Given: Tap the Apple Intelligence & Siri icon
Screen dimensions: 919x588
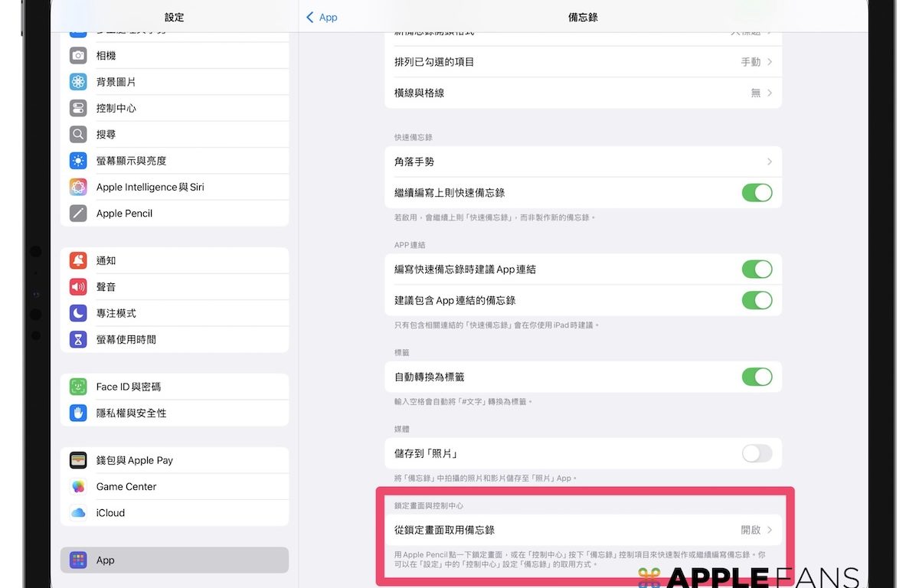Looking at the screenshot, I should click(78, 187).
